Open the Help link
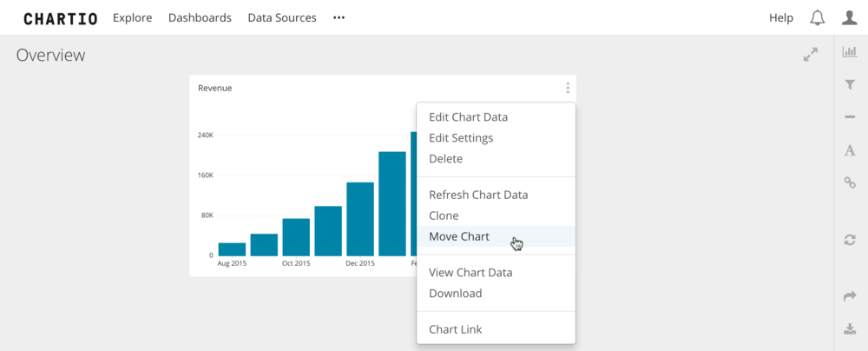The width and height of the screenshot is (868, 351). click(781, 17)
